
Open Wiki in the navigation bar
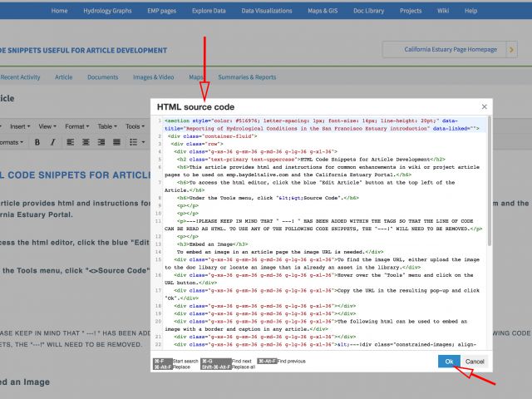click(x=443, y=11)
